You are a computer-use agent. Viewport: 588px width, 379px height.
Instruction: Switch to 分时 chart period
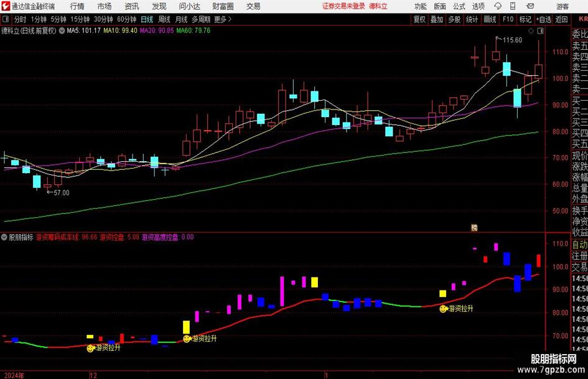tap(21, 19)
